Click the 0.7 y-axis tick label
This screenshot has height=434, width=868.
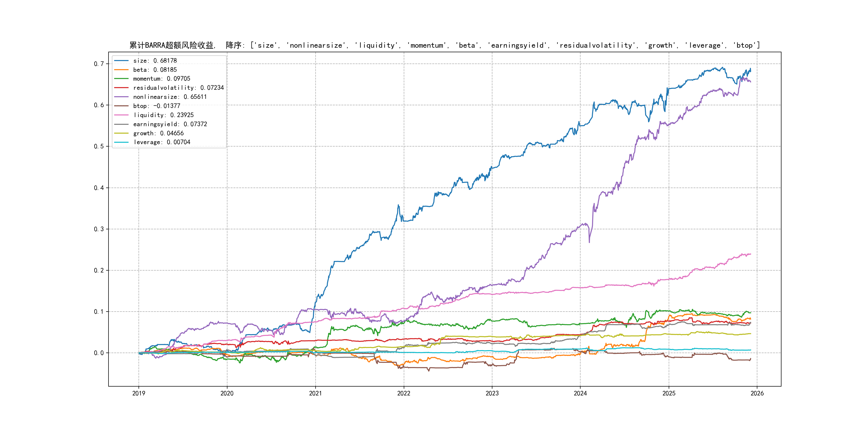(x=99, y=64)
